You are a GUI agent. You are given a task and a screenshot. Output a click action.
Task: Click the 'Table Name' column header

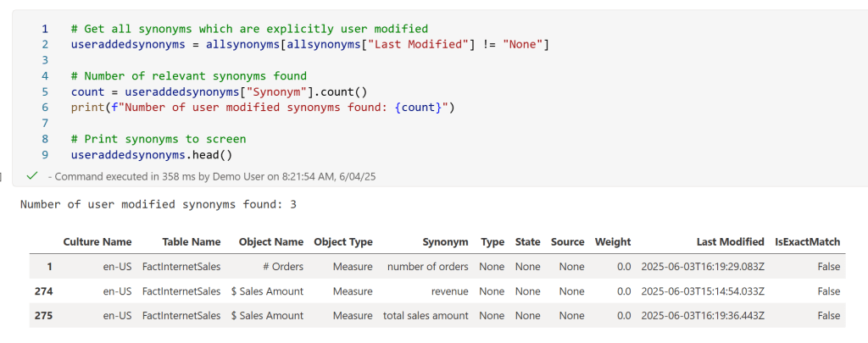tap(181, 241)
